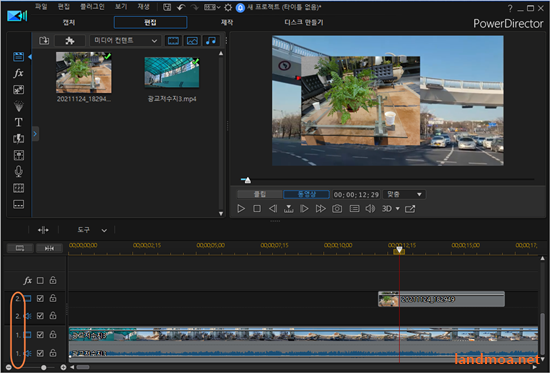The height and width of the screenshot is (373, 550).
Task: Click the fit timeline movie icon
Action: click(x=49, y=248)
